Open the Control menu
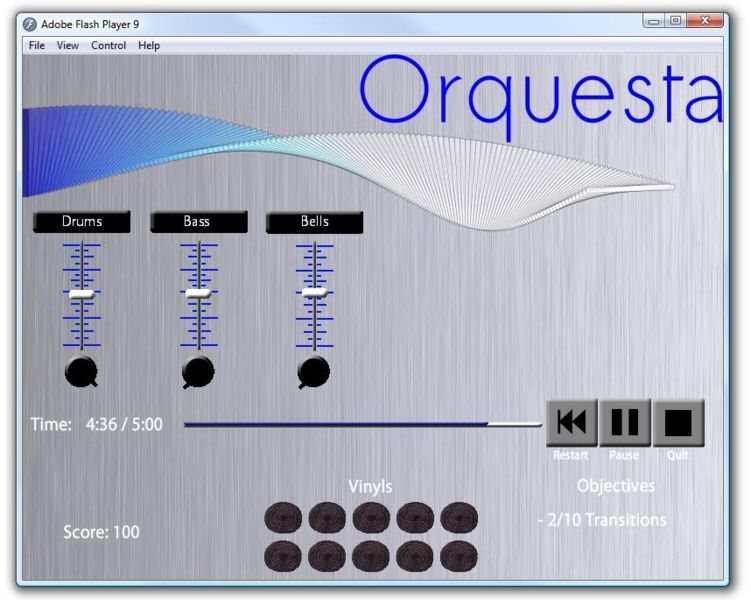The height and width of the screenshot is (600, 751). 109,45
